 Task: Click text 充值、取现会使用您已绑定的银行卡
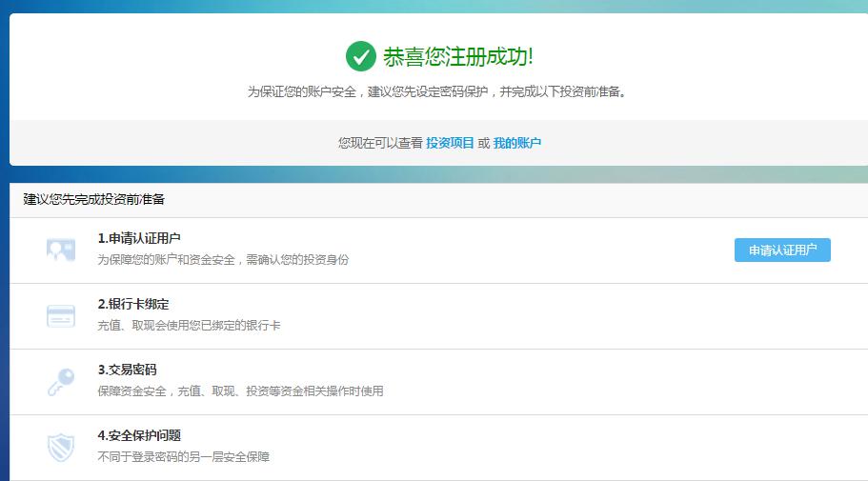pos(189,326)
